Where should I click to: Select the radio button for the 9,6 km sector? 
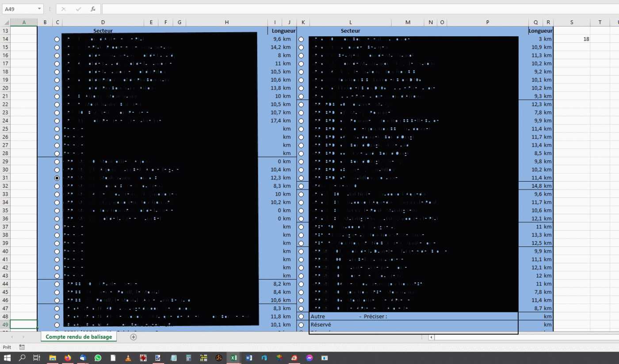coord(57,39)
